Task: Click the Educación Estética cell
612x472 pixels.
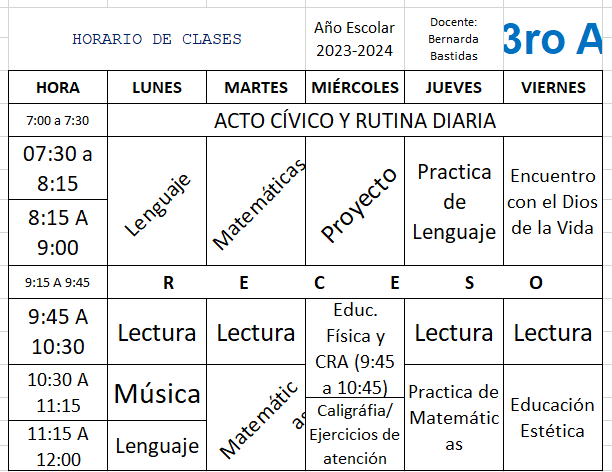Action: (553, 418)
